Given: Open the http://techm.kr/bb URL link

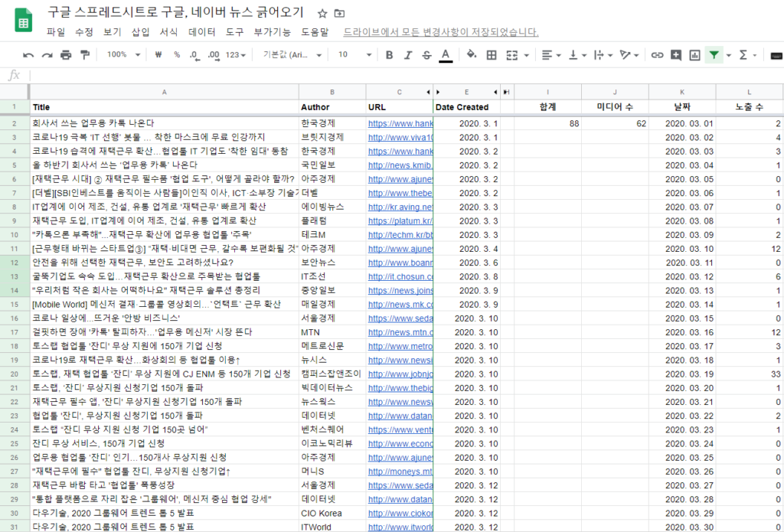Looking at the screenshot, I should coord(400,234).
